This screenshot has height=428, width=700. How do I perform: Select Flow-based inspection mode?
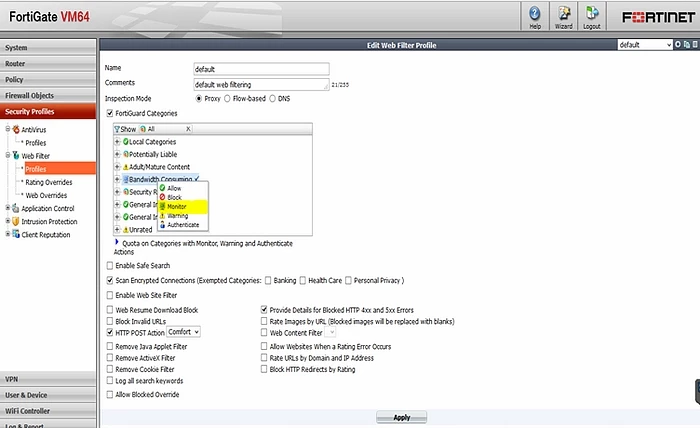point(227,99)
